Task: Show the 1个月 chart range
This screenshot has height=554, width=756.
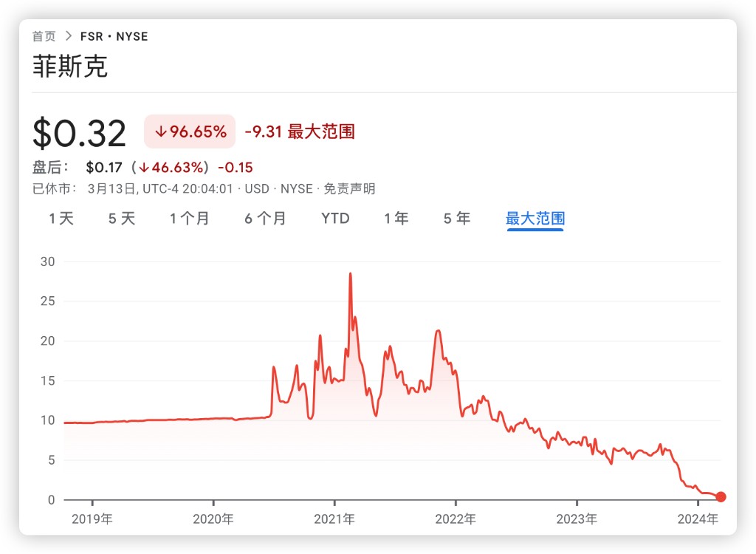Action: (190, 219)
